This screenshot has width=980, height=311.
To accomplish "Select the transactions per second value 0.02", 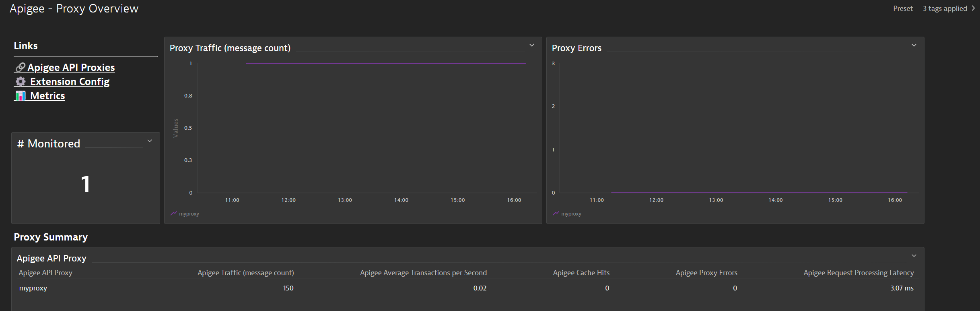I will tap(480, 288).
